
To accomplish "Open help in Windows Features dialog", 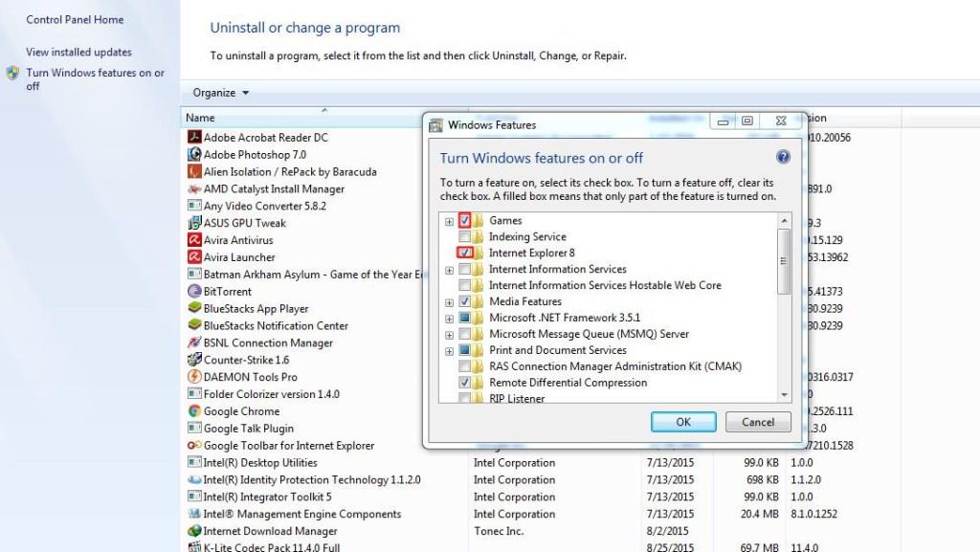I will point(783,157).
